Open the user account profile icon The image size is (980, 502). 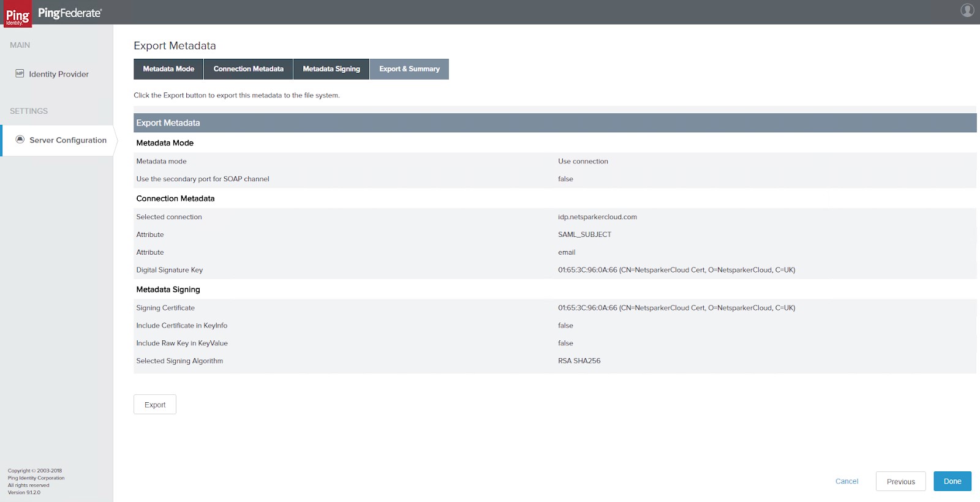(x=967, y=10)
